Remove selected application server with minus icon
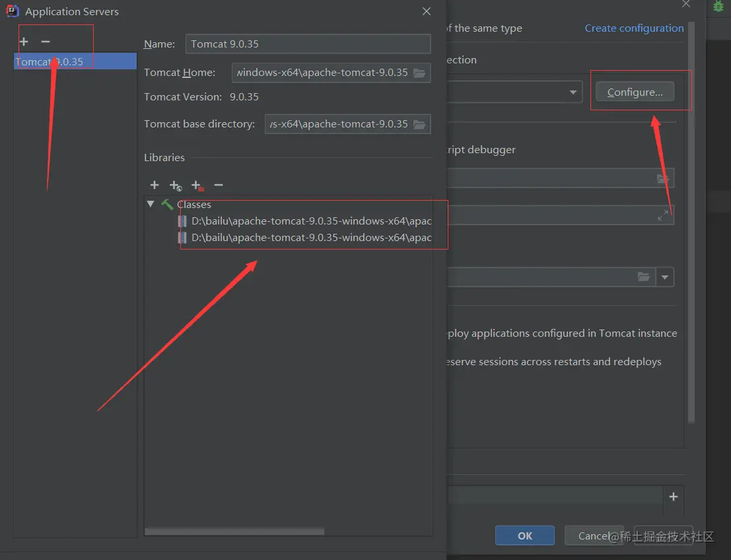The height and width of the screenshot is (560, 731). click(x=45, y=42)
